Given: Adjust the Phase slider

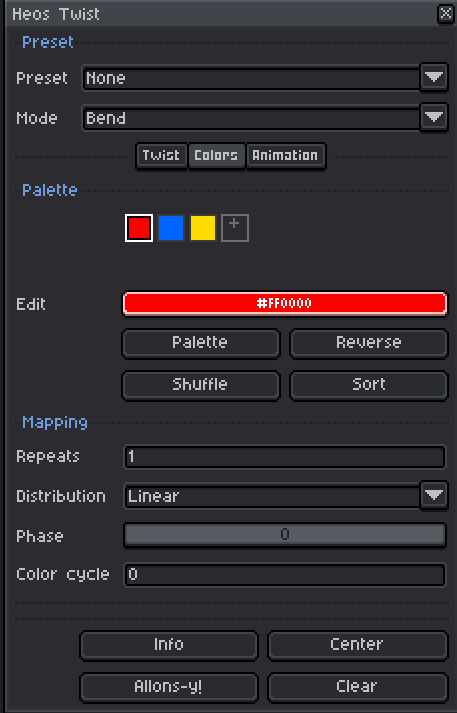Looking at the screenshot, I should [285, 535].
